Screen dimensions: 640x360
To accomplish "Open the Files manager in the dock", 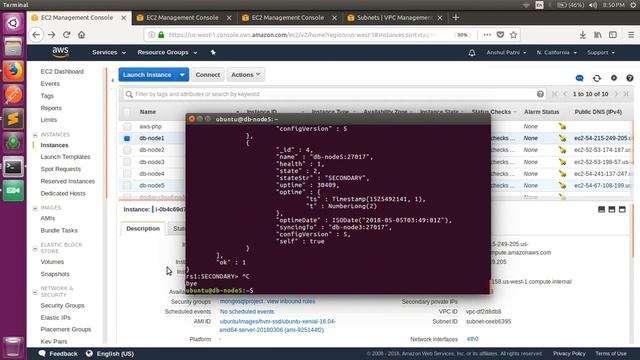I will (13, 47).
